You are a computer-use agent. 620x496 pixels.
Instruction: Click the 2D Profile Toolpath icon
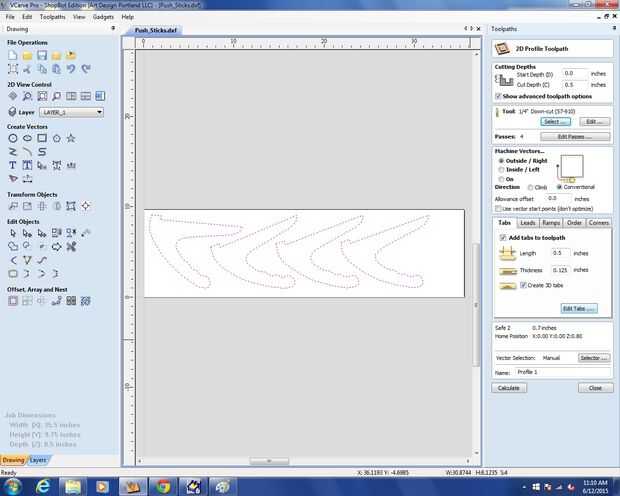pos(502,49)
